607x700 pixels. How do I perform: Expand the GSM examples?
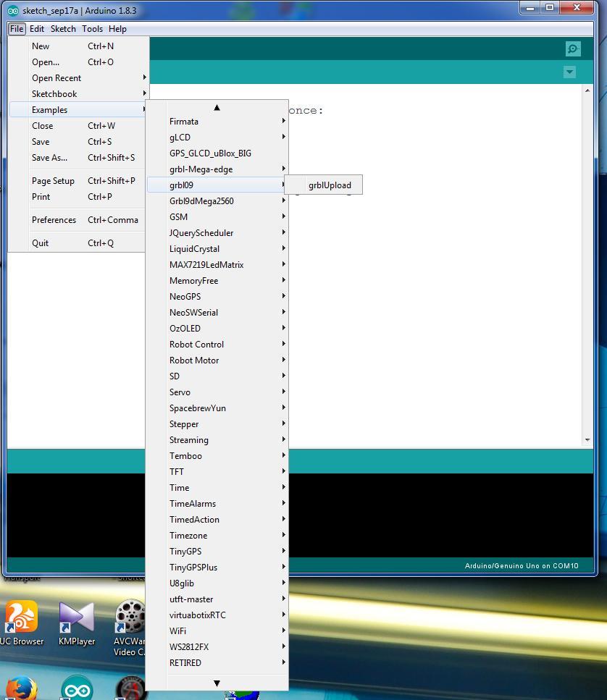pos(217,217)
